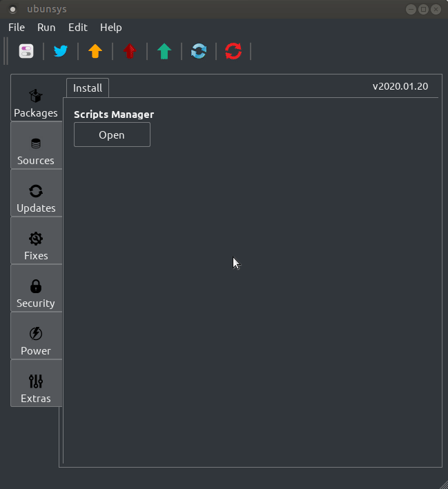Switch to the Updates section
The width and height of the screenshot is (448, 489).
click(x=36, y=193)
